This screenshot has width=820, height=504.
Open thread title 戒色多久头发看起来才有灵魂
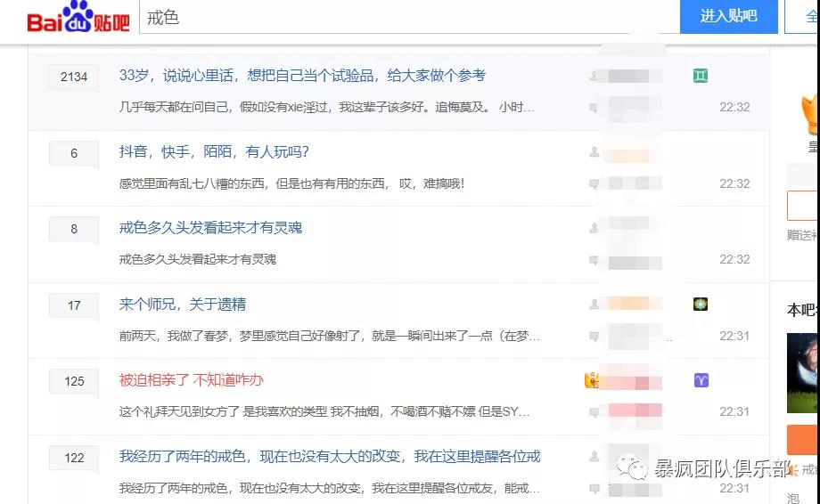(210, 228)
